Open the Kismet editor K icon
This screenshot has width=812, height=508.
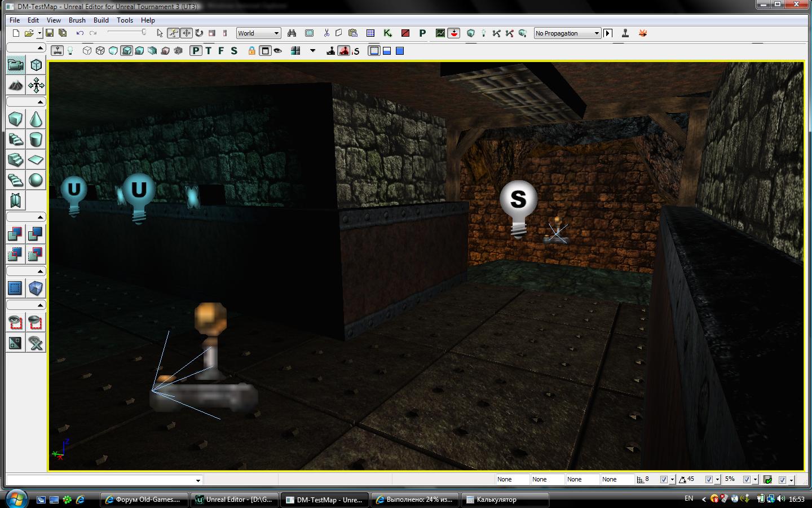(387, 33)
